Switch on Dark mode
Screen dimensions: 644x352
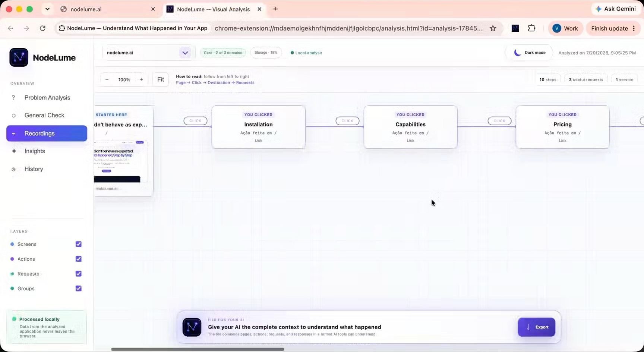pyautogui.click(x=530, y=53)
